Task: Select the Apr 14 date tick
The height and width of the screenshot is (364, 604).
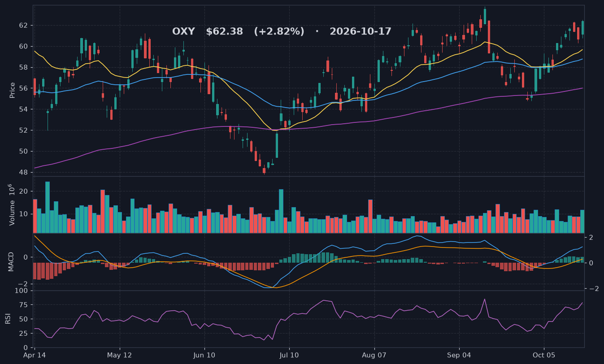Action: point(35,355)
